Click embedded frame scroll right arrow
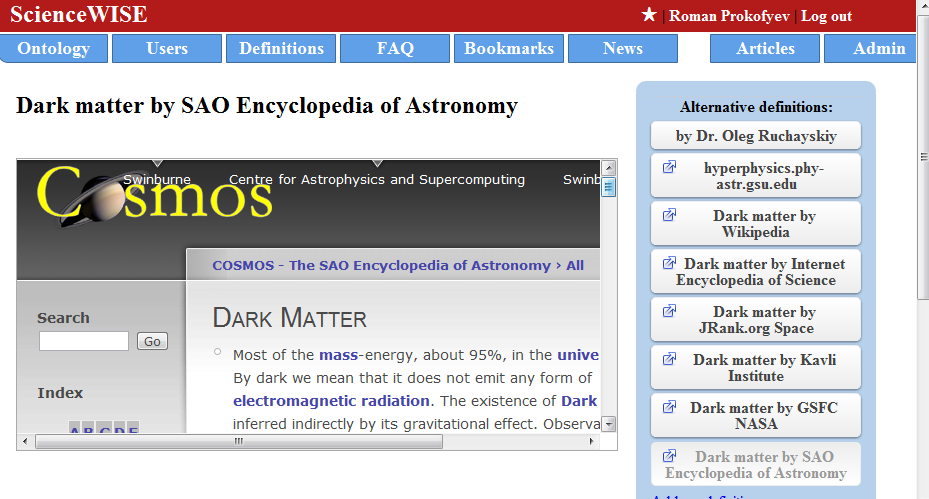The height and width of the screenshot is (499, 929). [x=591, y=442]
